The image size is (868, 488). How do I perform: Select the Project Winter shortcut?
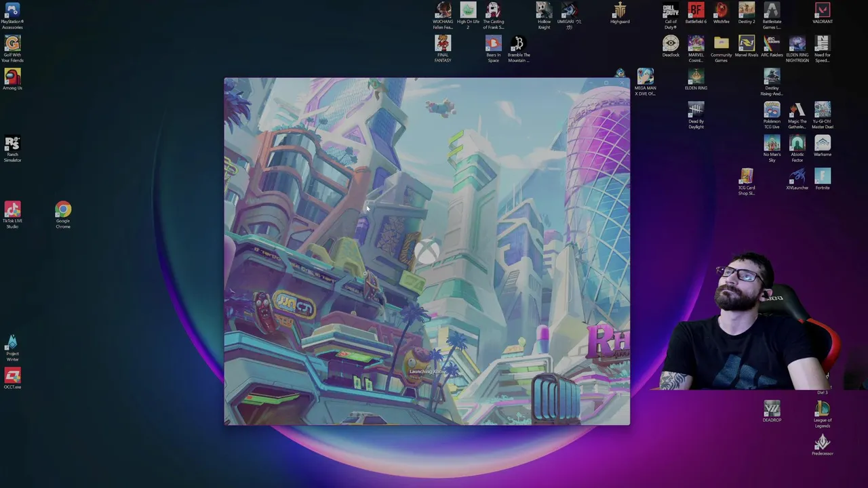(12, 348)
